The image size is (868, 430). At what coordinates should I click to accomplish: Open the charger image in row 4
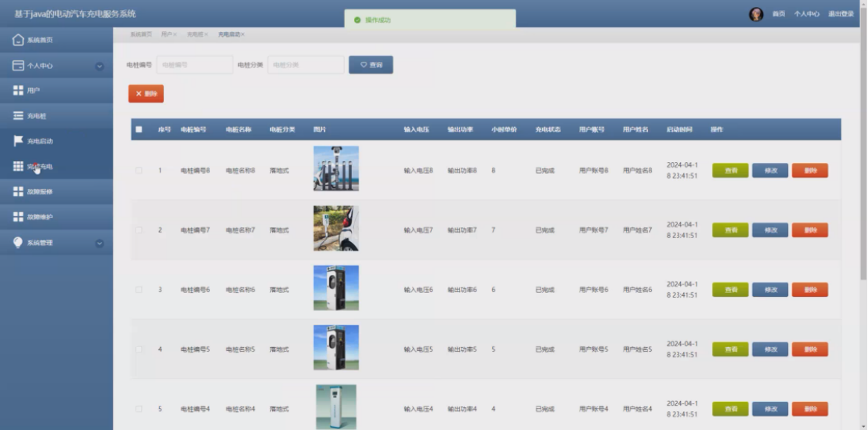[x=336, y=348]
